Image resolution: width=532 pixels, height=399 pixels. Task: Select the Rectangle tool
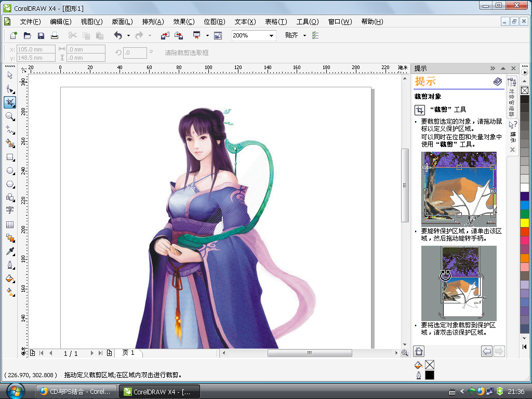point(9,157)
